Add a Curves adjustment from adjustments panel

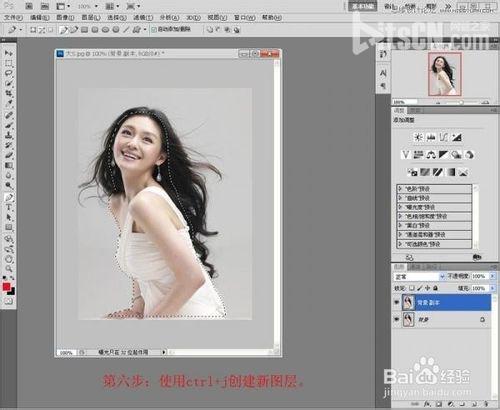click(444, 137)
